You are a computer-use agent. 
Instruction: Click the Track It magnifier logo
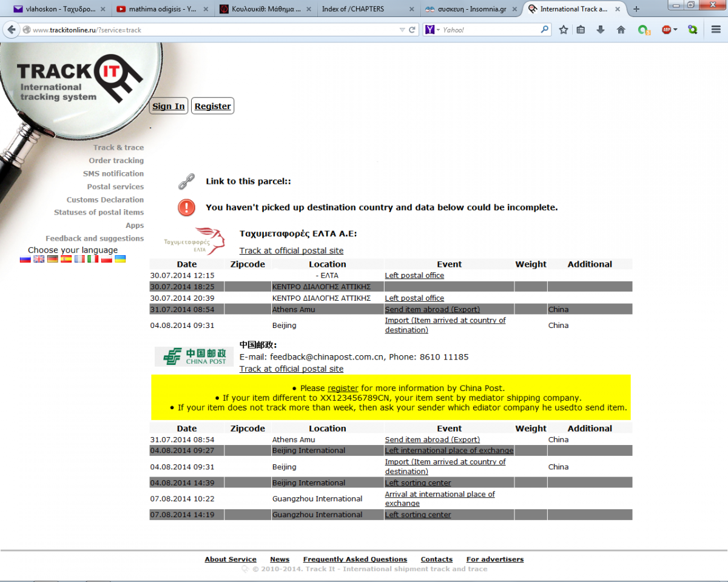79,79
